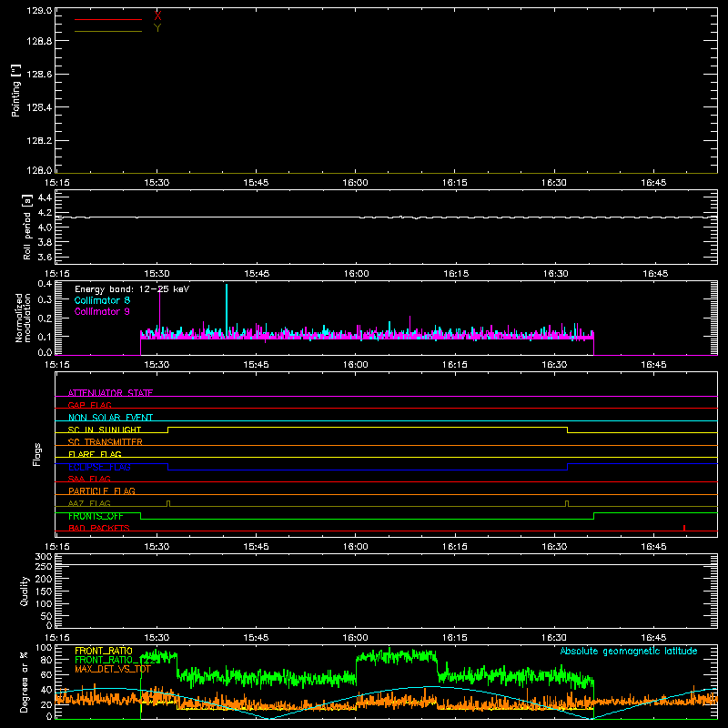Select the Y legend label
The height and width of the screenshot is (728, 728).
[157, 28]
